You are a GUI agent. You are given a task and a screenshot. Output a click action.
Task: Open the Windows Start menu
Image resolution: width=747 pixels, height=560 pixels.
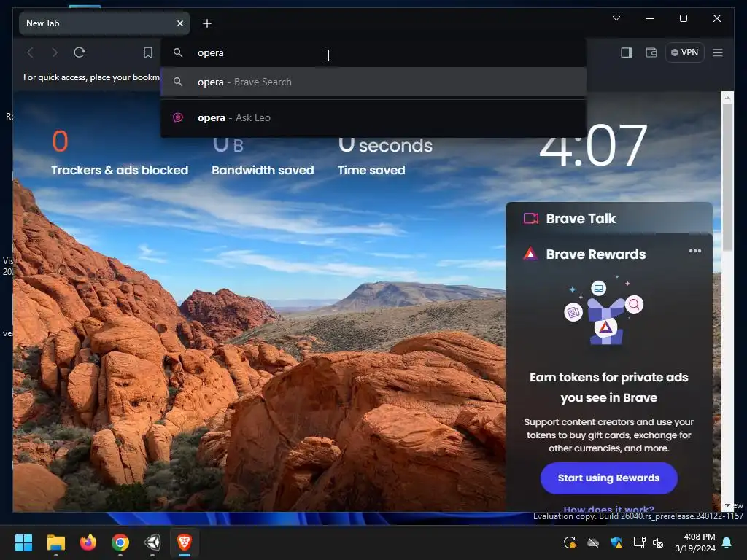[23, 542]
